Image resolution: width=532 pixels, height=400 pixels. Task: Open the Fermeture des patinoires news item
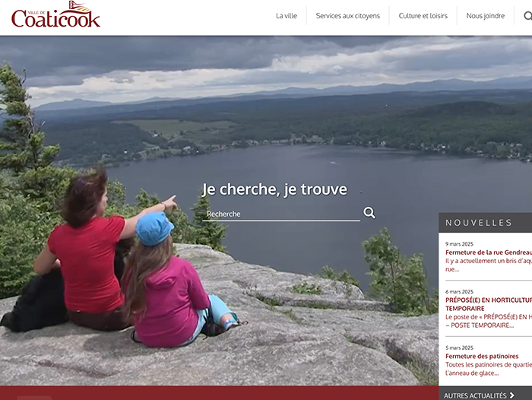tap(482, 356)
